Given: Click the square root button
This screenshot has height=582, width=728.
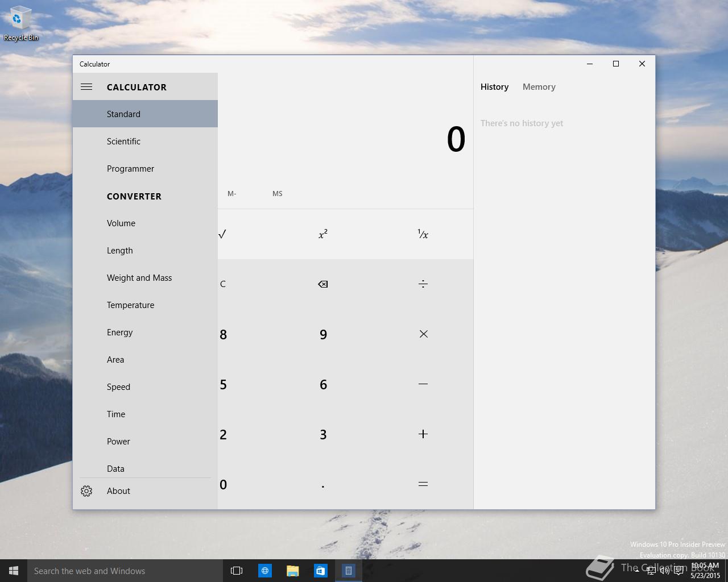Looking at the screenshot, I should [x=222, y=234].
